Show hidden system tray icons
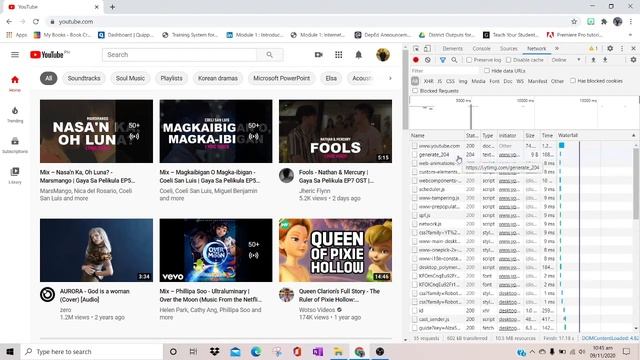Viewport: 640px width, 360px height. pos(532,351)
